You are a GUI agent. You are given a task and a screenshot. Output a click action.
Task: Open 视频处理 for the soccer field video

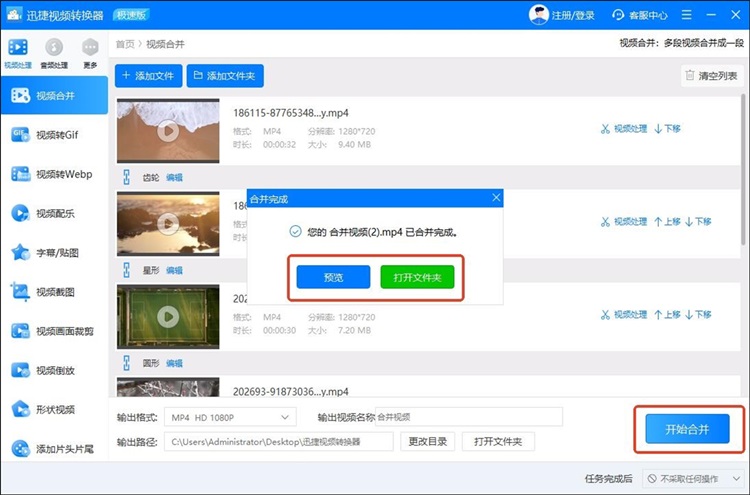(x=624, y=314)
